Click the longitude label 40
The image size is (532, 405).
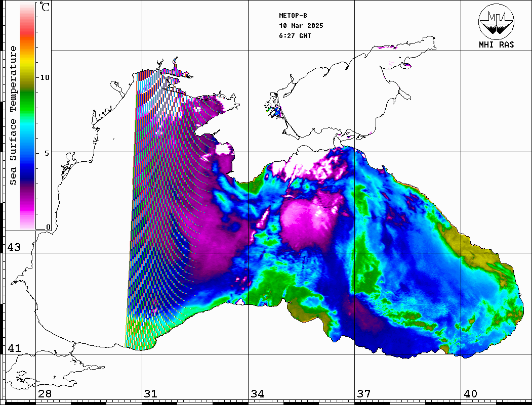click(x=470, y=394)
